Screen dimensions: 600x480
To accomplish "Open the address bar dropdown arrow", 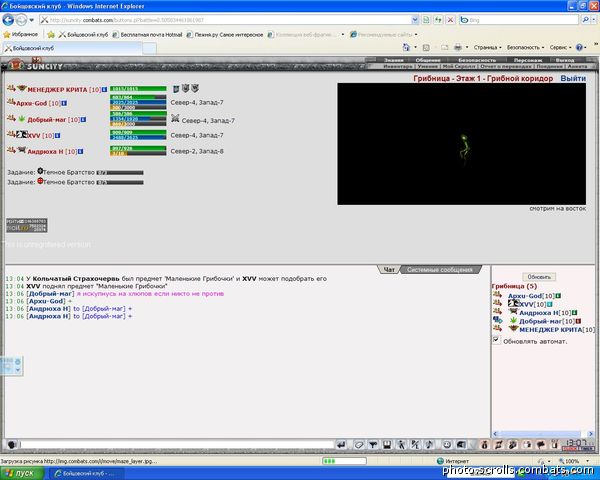I will click(x=415, y=20).
